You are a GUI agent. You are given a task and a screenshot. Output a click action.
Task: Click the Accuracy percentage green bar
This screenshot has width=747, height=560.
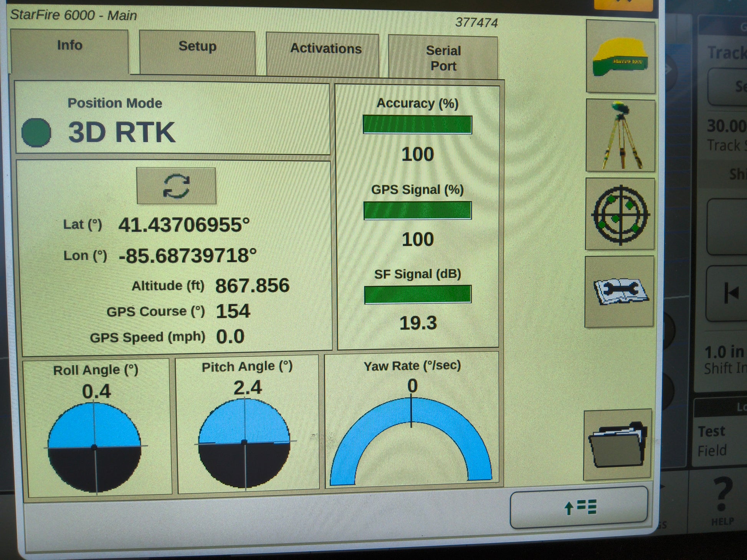point(417,125)
